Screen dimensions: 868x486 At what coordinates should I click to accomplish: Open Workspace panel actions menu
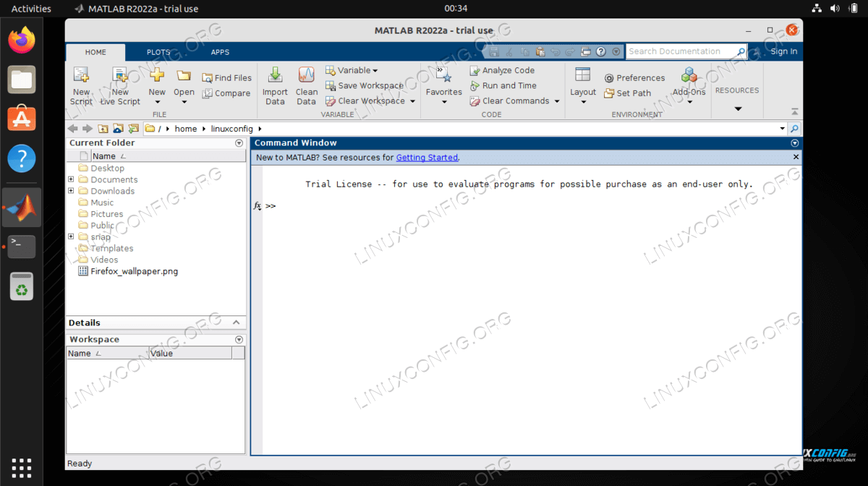click(239, 339)
